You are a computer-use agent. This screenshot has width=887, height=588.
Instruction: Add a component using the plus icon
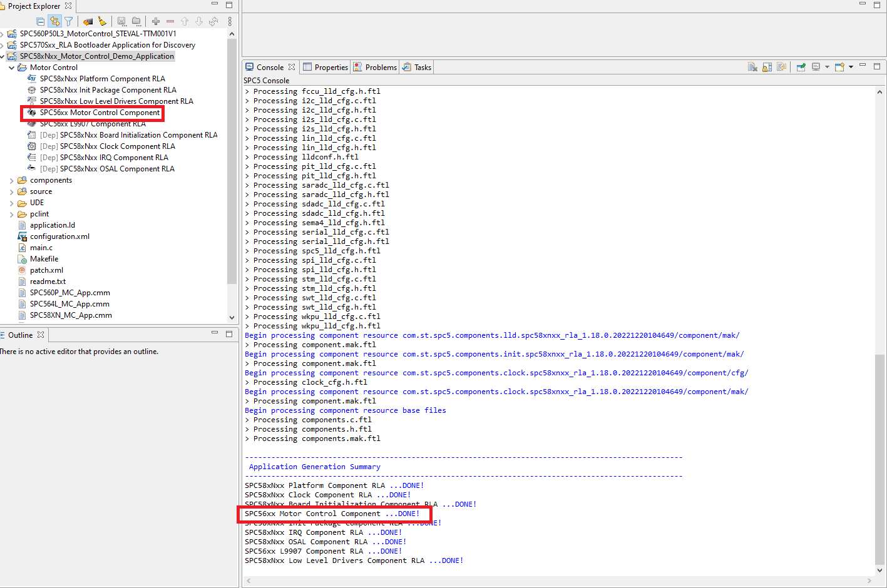pos(155,21)
